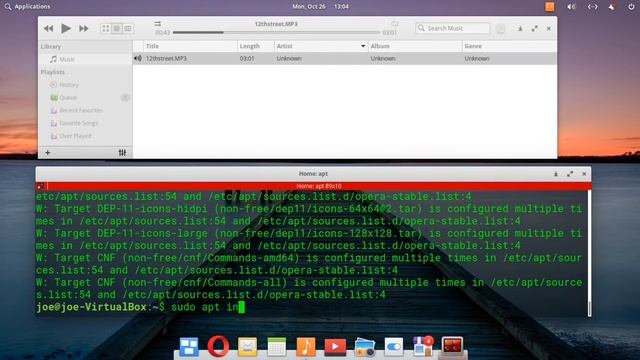640x360 pixels.
Task: Skip to next track in Music player
Action: (84, 29)
